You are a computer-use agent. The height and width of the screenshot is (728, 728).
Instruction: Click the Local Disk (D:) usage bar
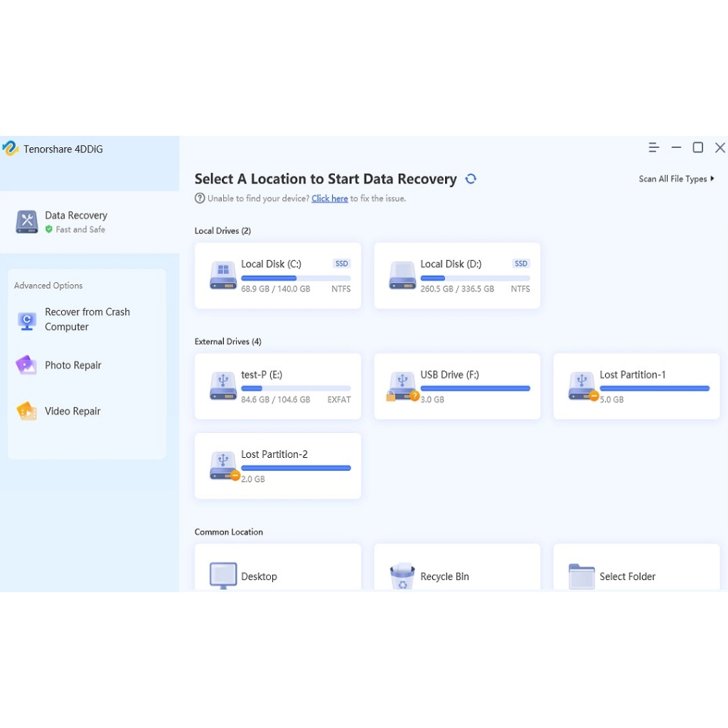pos(475,278)
